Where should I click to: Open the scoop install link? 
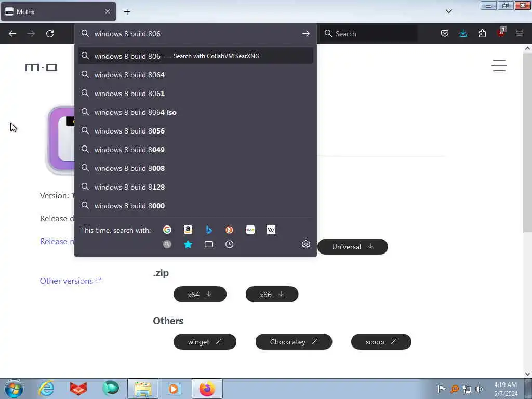tap(381, 342)
